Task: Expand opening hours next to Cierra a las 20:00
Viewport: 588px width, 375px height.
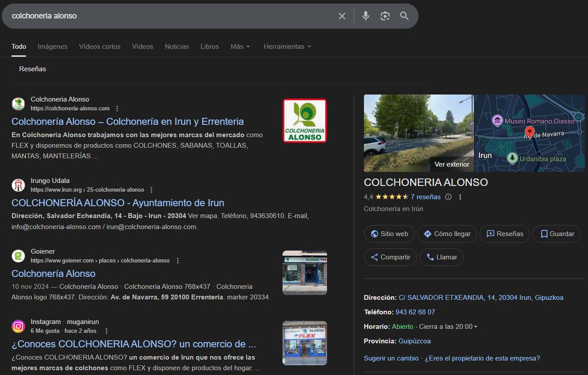Action: click(x=475, y=327)
